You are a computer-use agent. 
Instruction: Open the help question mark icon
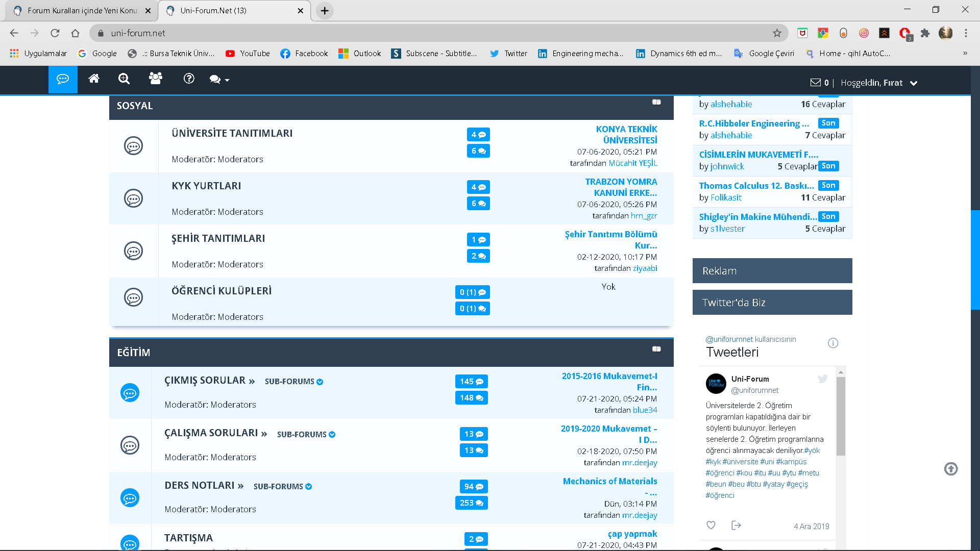click(189, 79)
